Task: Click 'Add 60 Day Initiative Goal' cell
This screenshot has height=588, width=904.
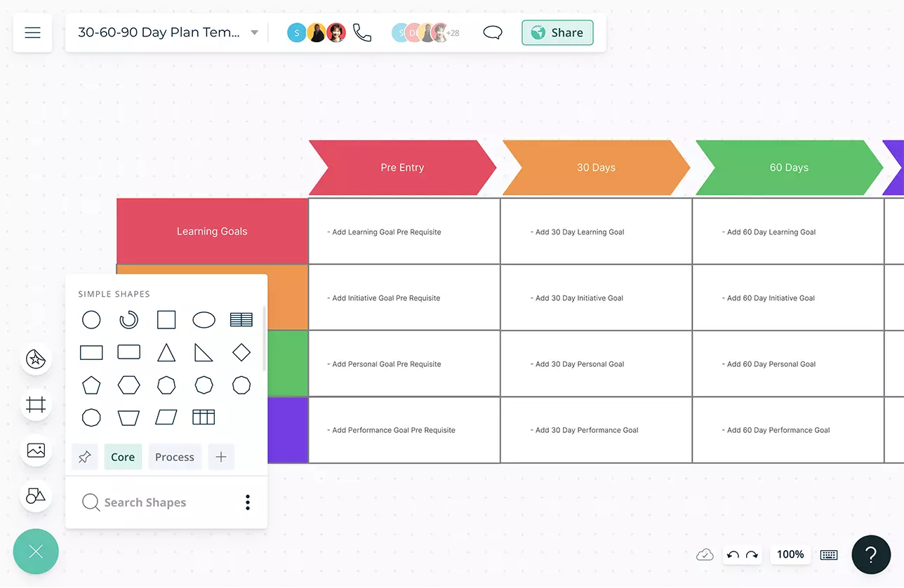Action: click(788, 298)
